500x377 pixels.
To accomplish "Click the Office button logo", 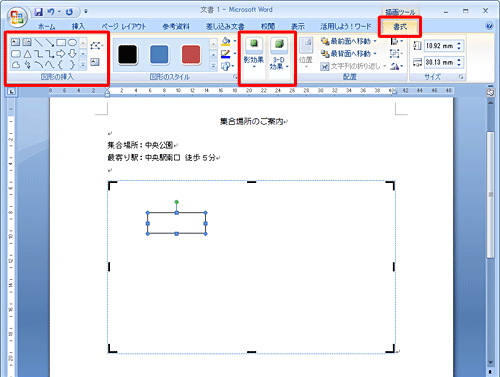I will [17, 17].
